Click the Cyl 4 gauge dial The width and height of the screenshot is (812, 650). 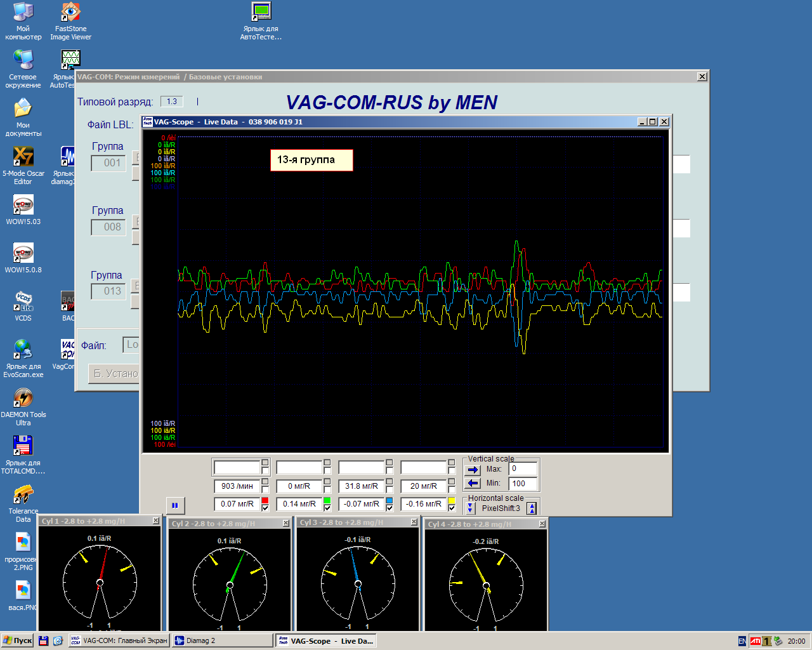[x=486, y=585]
